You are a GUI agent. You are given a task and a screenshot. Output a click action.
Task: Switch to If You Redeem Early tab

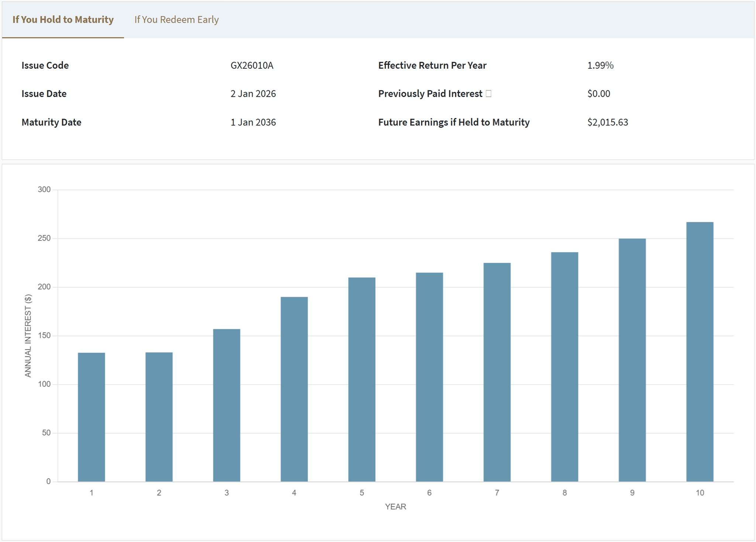176,20
